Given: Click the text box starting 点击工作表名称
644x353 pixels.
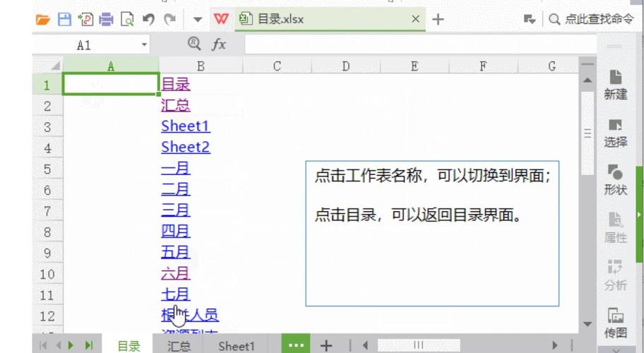Looking at the screenshot, I should point(432,233).
